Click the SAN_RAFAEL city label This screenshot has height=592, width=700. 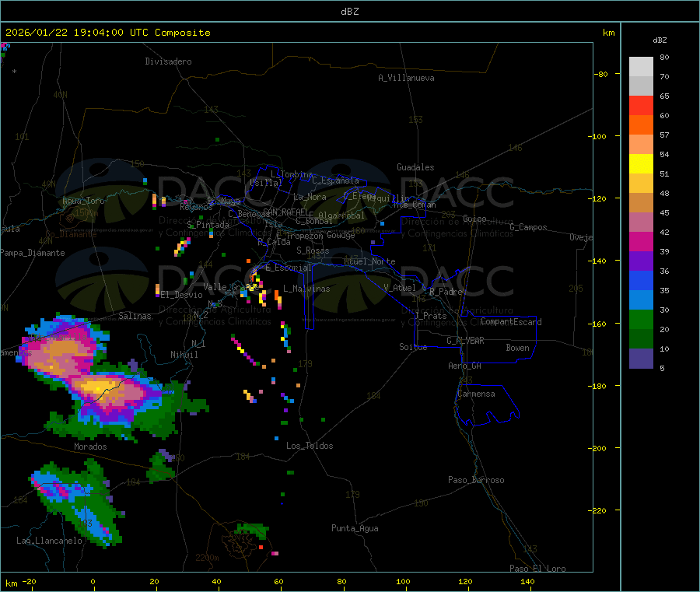[x=285, y=212]
